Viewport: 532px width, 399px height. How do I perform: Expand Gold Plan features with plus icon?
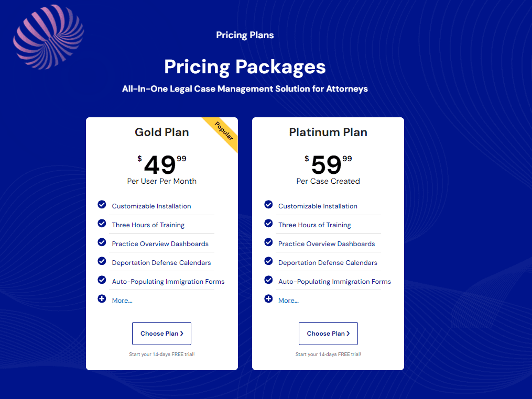click(102, 299)
